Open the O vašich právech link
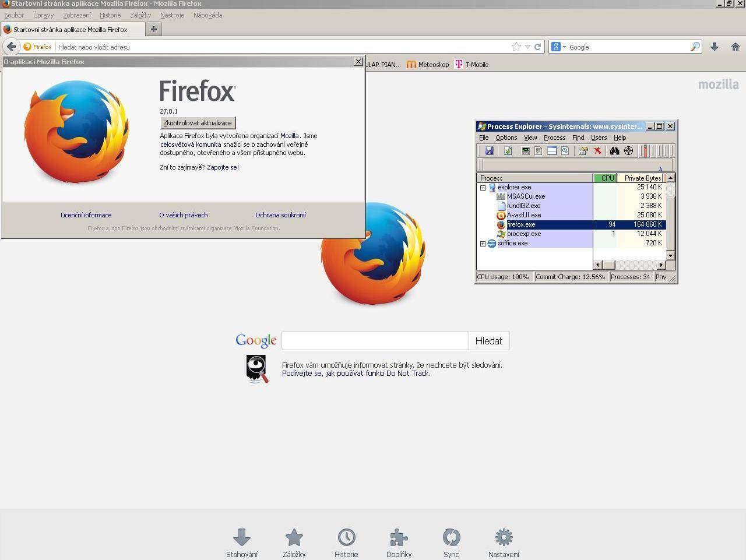Viewport: 746px width, 560px height. 183,215
